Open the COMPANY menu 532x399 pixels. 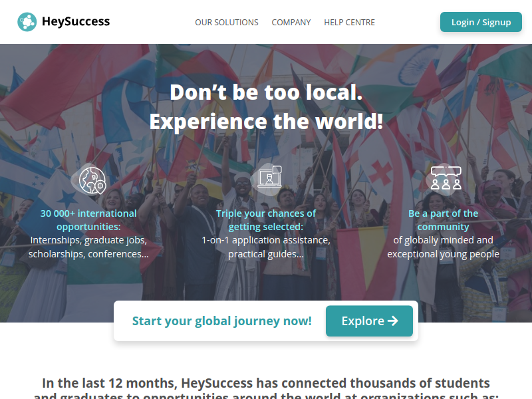click(291, 23)
